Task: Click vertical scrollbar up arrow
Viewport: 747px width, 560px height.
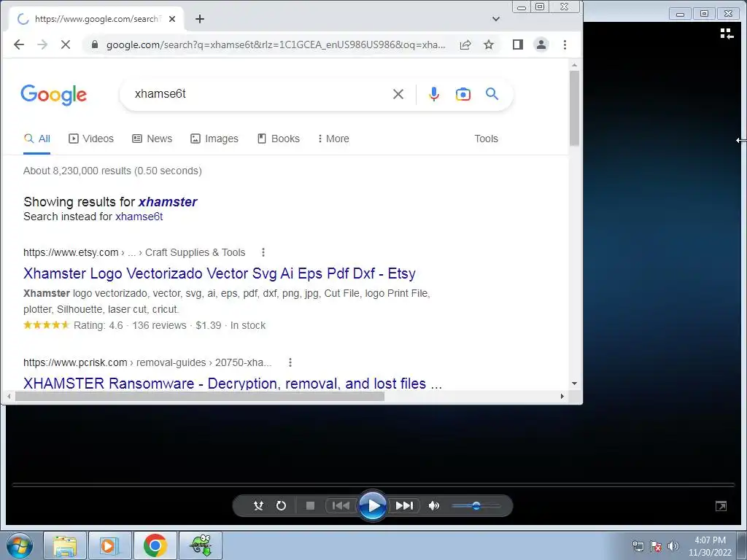Action: pyautogui.click(x=575, y=65)
